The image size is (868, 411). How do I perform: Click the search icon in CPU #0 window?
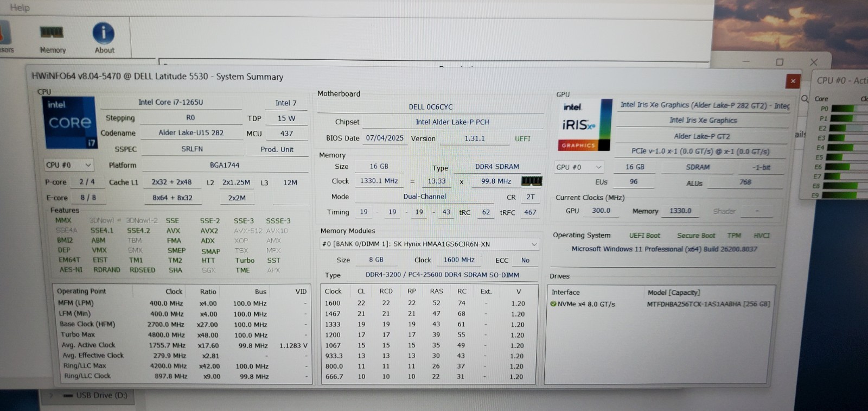805,98
